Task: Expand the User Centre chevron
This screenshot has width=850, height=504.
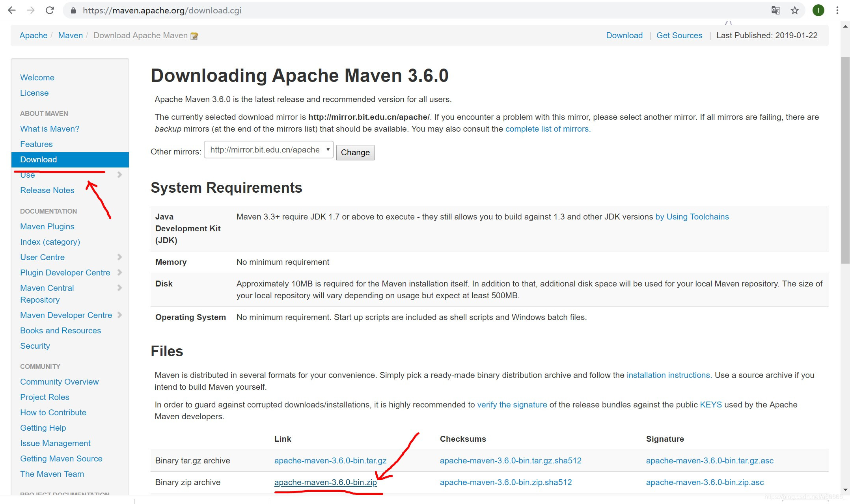Action: click(120, 257)
